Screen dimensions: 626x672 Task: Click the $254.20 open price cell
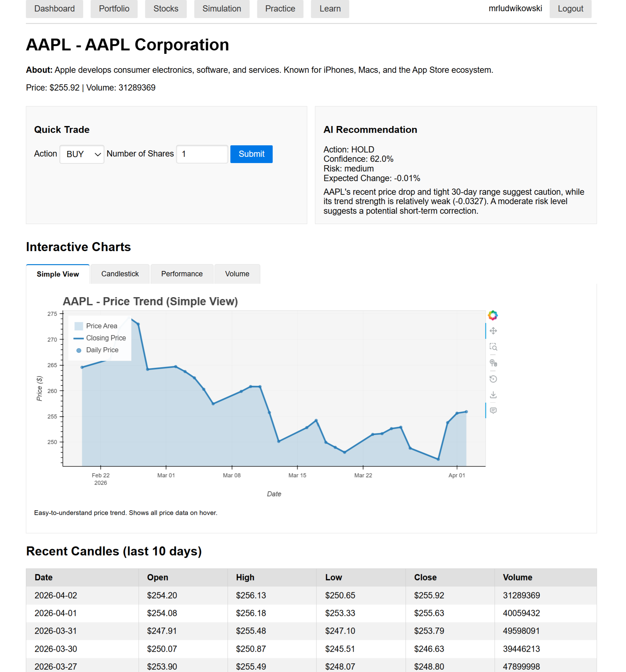[183, 595]
